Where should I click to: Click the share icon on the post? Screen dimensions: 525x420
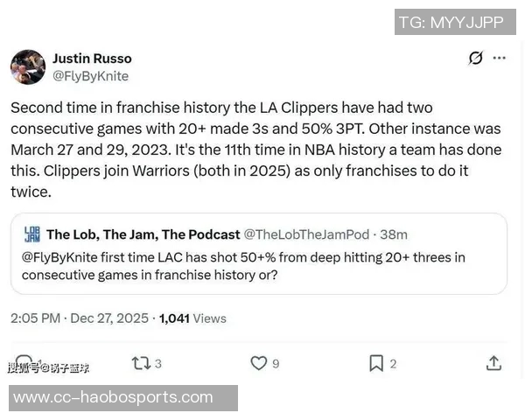[x=493, y=362]
